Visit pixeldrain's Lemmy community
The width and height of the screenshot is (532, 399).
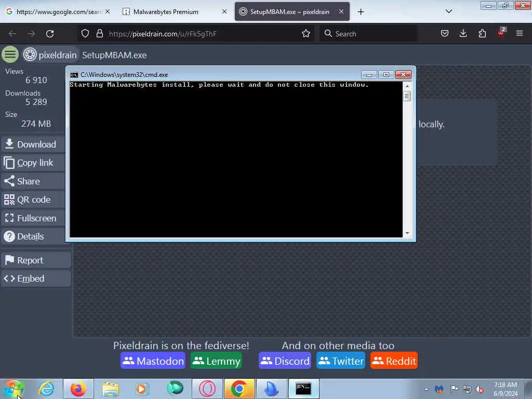217,361
